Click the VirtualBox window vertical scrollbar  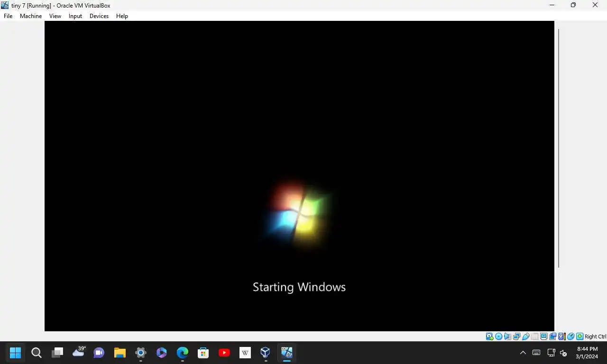tap(559, 148)
